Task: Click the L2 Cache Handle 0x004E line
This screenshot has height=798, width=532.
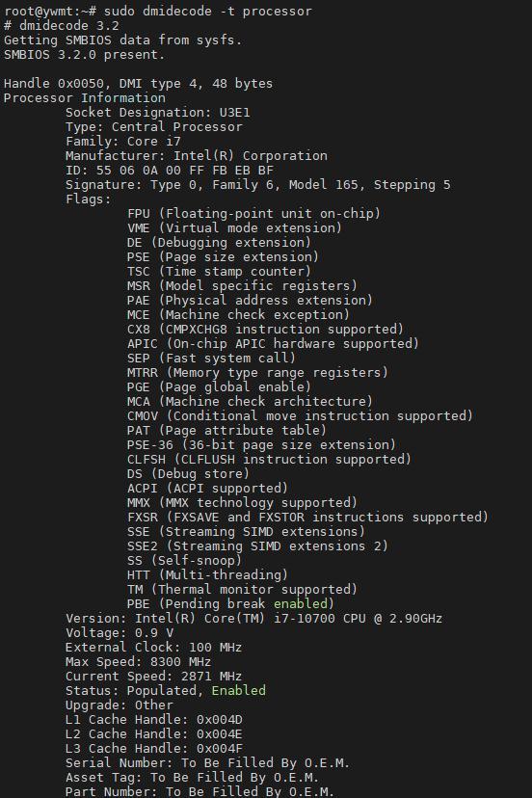Action: click(x=154, y=733)
